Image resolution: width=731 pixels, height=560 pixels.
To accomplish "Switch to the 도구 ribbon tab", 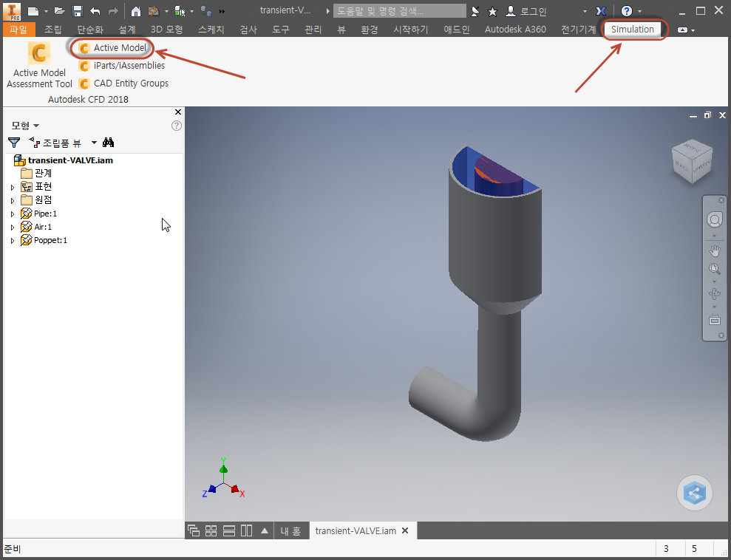I will 281,30.
